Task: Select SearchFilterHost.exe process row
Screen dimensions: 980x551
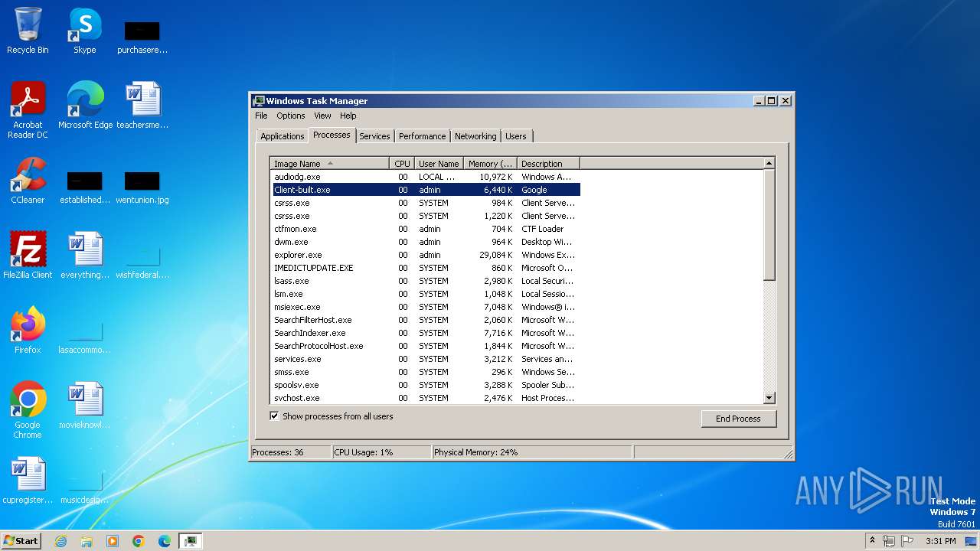Action: pos(425,320)
